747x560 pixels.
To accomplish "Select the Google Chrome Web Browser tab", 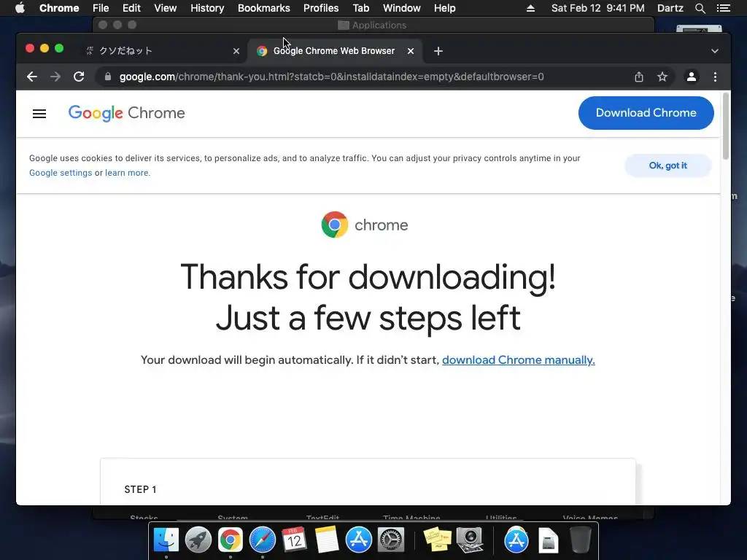I will click(333, 51).
